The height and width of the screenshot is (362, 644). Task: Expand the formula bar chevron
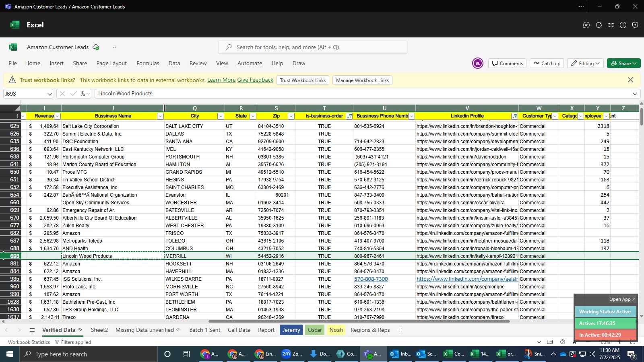(x=635, y=94)
